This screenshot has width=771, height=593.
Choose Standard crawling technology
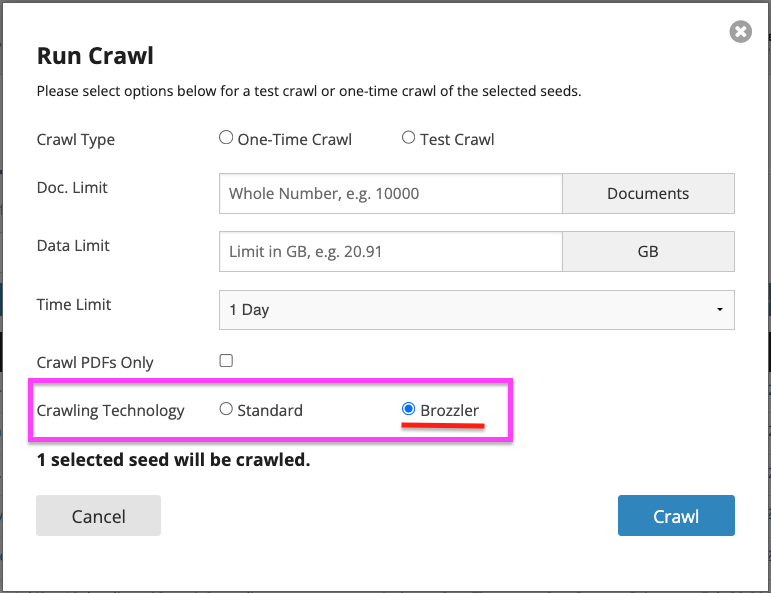[226, 409]
